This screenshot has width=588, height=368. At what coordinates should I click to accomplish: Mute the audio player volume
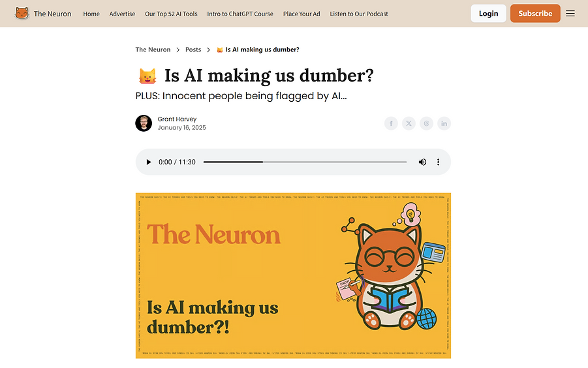422,162
